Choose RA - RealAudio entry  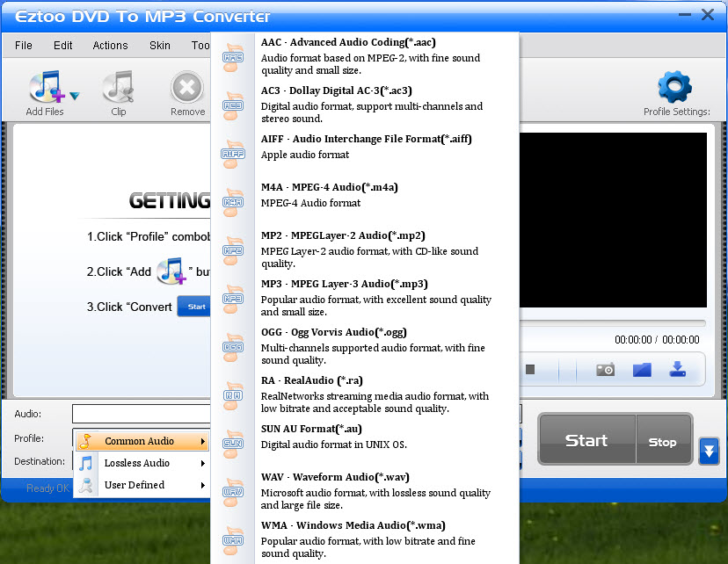(x=365, y=394)
